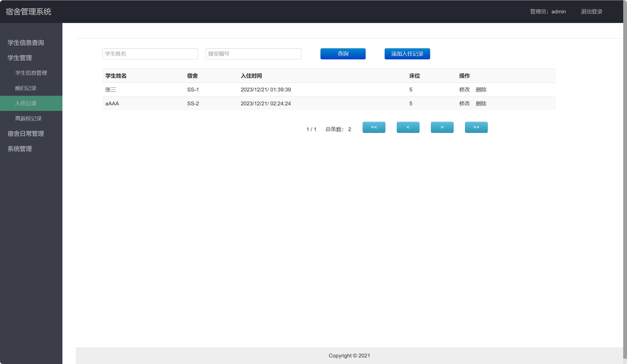Go to first page with << button

click(374, 127)
